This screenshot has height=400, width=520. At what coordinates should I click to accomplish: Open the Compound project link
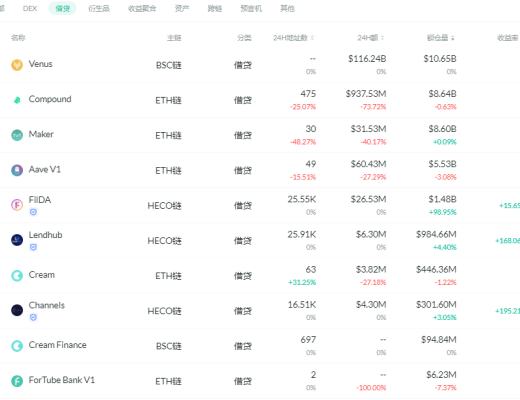[x=50, y=99]
